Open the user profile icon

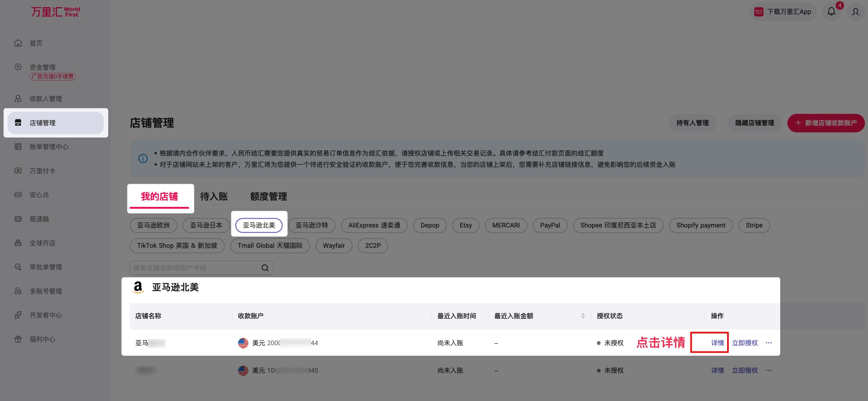click(x=855, y=12)
